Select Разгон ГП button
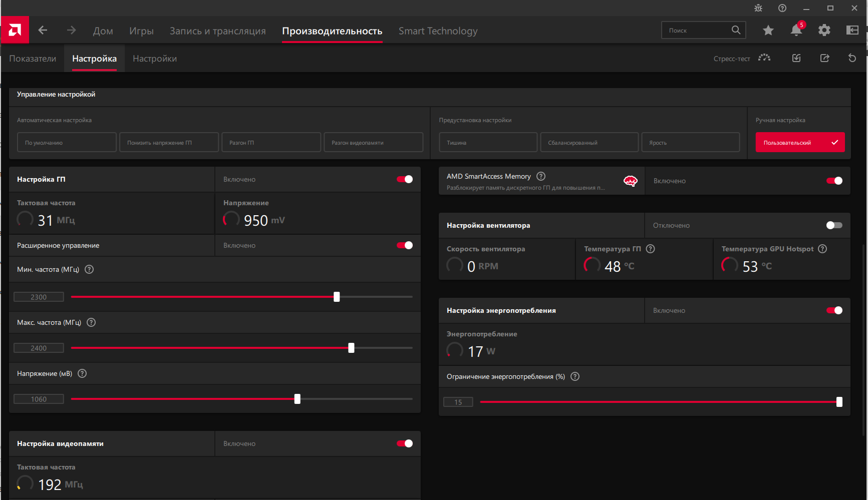 point(271,142)
